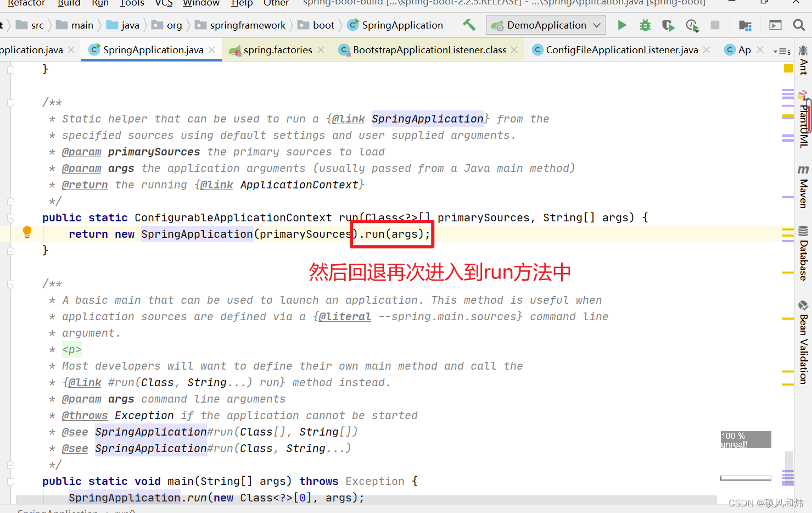Click the spring.factories tab file icon

point(235,50)
